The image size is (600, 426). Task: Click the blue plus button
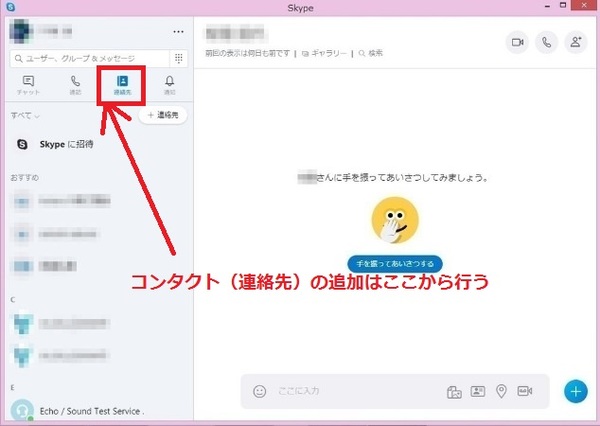(575, 391)
